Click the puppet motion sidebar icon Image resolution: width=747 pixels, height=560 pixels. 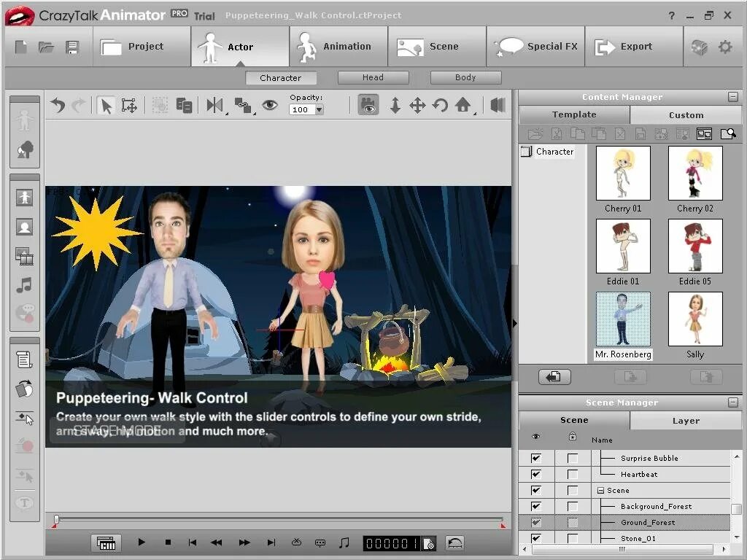24,389
